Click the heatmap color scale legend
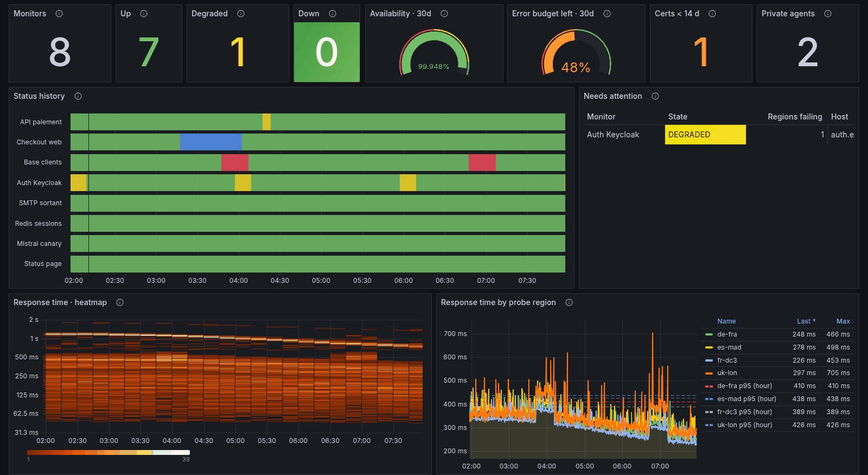The height and width of the screenshot is (475, 868). [108, 452]
